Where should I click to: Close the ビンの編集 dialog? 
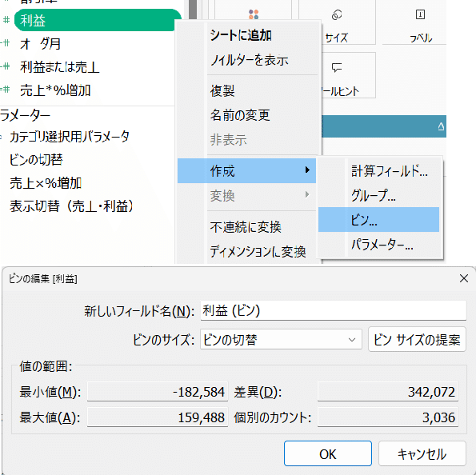point(463,278)
